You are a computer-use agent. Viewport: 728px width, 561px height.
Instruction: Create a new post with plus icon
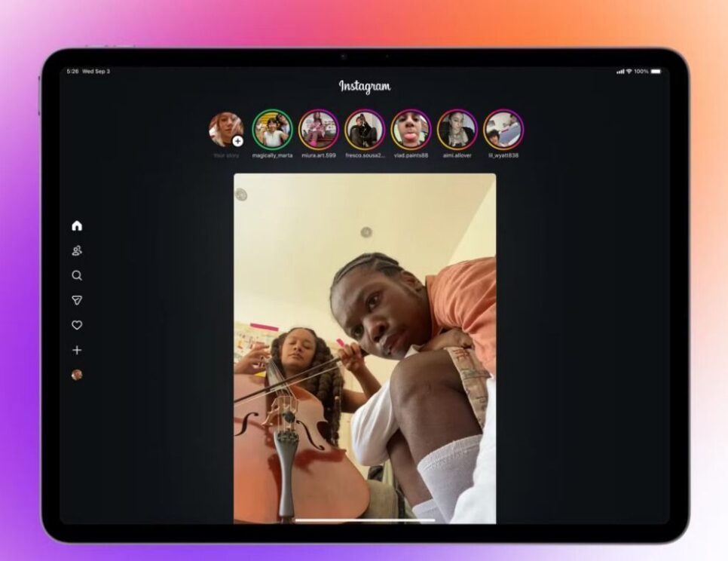(77, 350)
